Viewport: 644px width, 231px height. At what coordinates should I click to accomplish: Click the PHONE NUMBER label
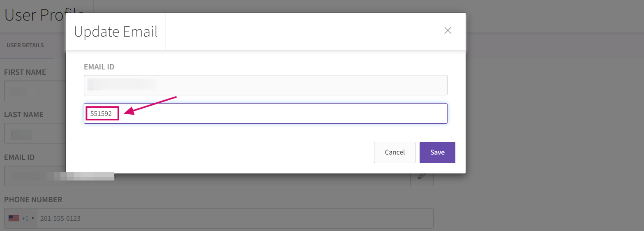tap(33, 200)
